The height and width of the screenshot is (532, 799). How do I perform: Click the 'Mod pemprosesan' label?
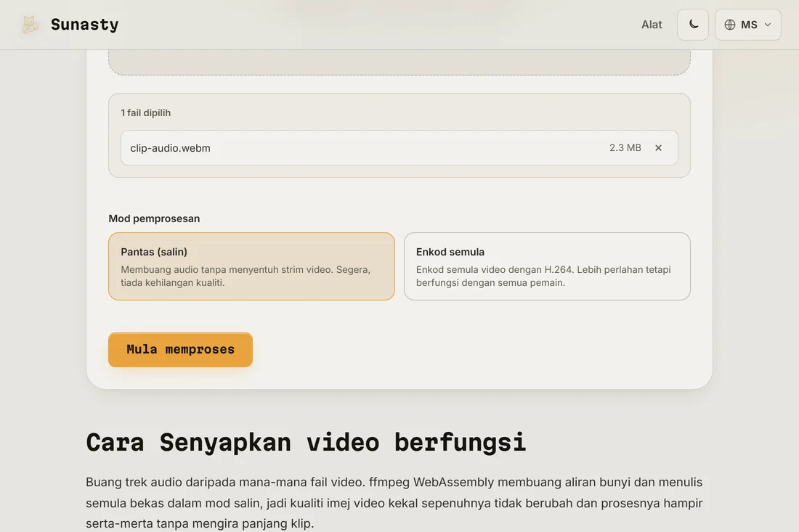(x=154, y=218)
